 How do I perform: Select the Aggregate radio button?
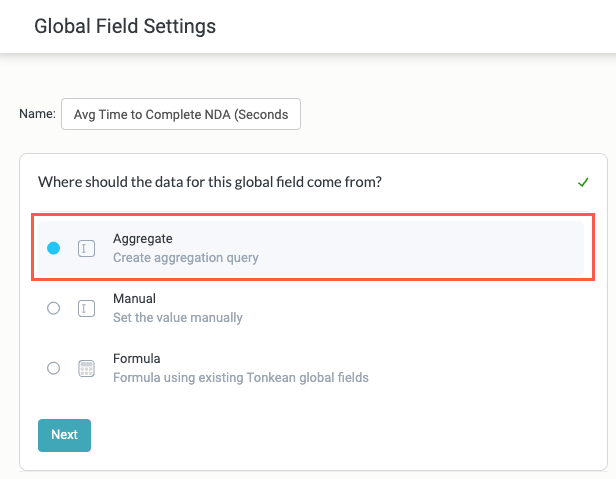[x=54, y=249]
